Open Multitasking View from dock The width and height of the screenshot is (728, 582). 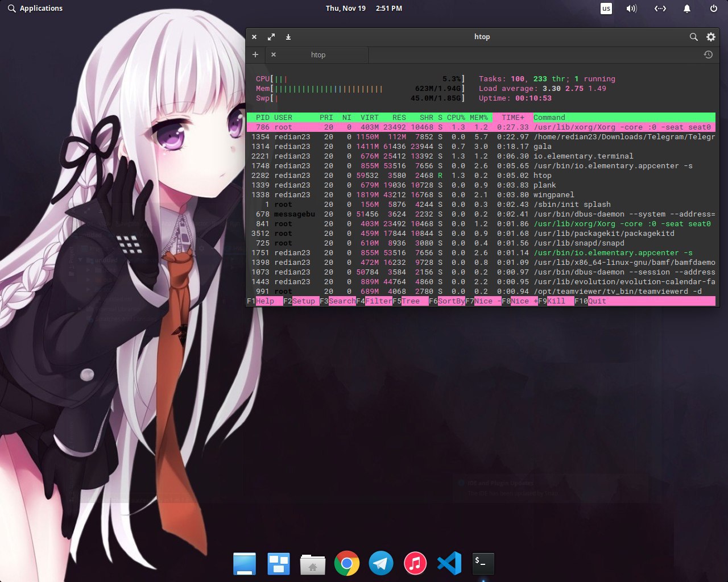279,564
